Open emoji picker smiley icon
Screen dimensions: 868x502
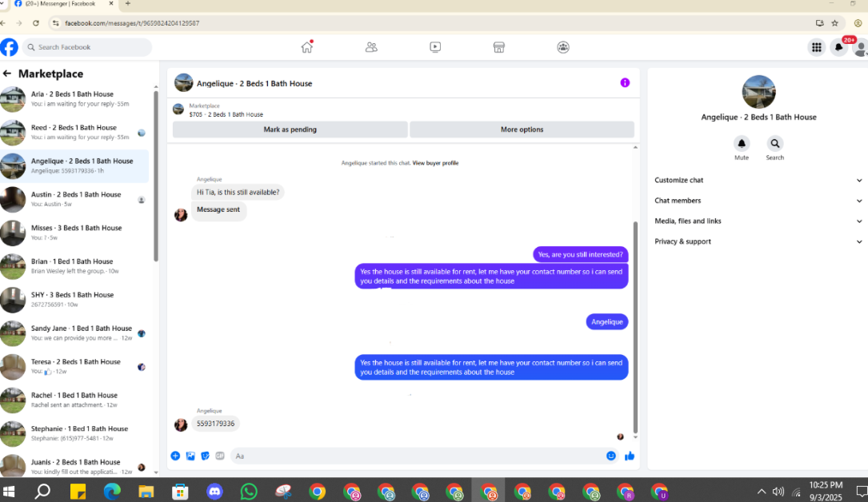point(611,456)
